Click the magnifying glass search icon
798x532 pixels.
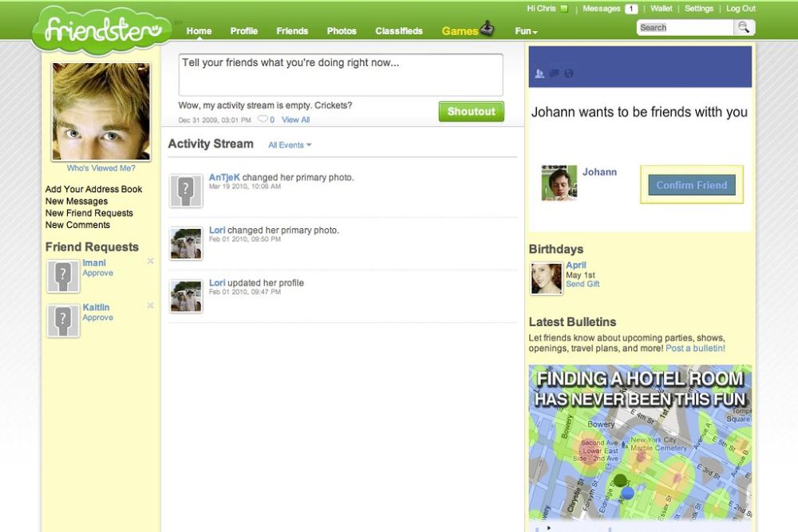pyautogui.click(x=744, y=28)
